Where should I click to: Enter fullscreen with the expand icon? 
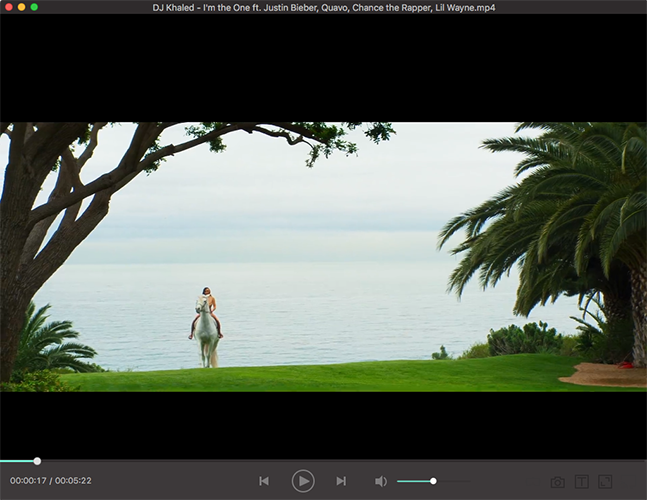[x=606, y=482]
